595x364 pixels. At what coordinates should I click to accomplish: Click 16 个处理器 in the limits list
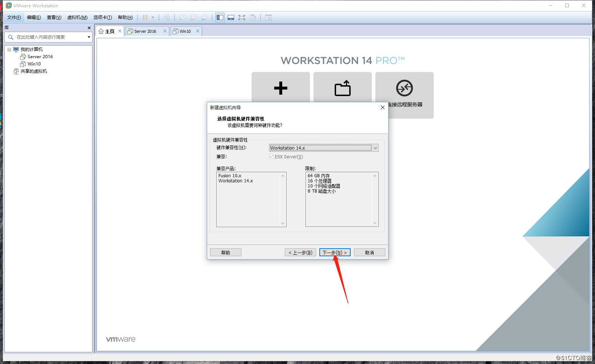click(319, 181)
